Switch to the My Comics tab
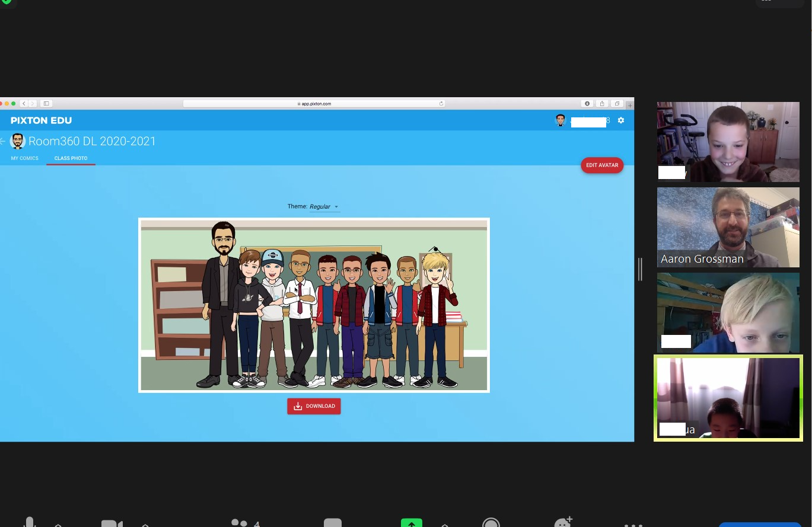This screenshot has height=527, width=812. (25, 158)
